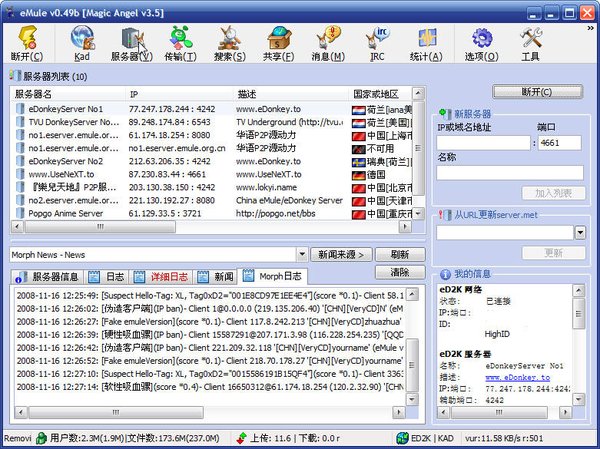The image size is (600, 449).
Task: Switch to the 日志 log tab
Action: pos(106,276)
